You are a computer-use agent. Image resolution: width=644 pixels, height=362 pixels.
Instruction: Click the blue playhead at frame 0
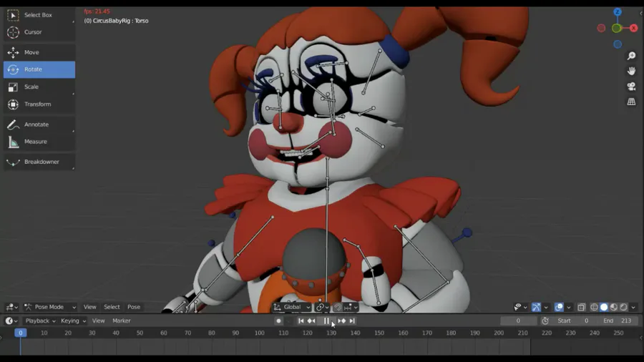click(20, 333)
